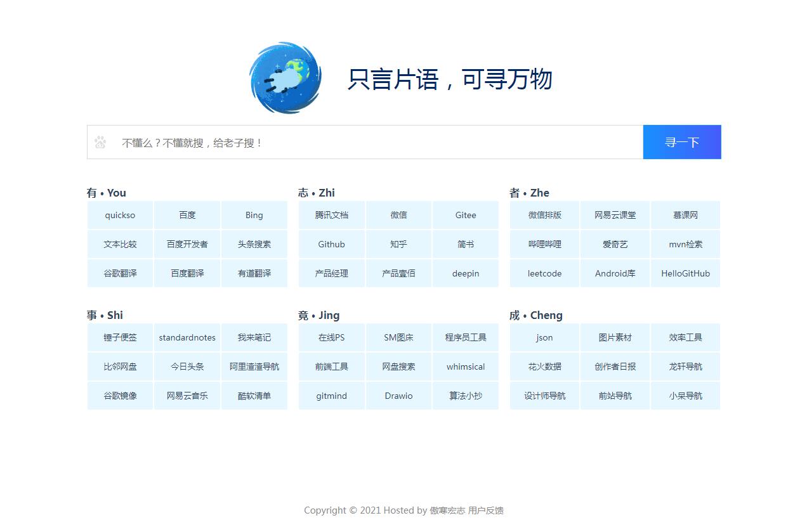Image resolution: width=800 pixels, height=532 pixels.
Task: Click the paw search icon inside the input field
Action: click(100, 142)
